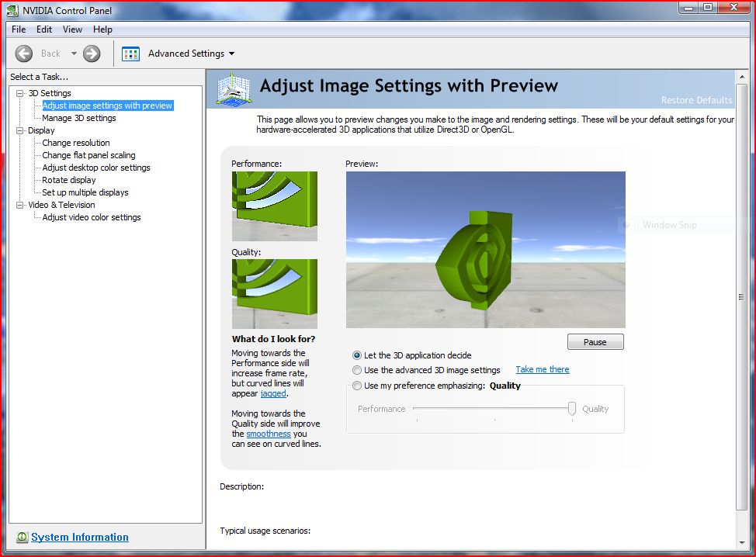The width and height of the screenshot is (756, 557).
Task: Open the Edit menu
Action: pos(44,29)
